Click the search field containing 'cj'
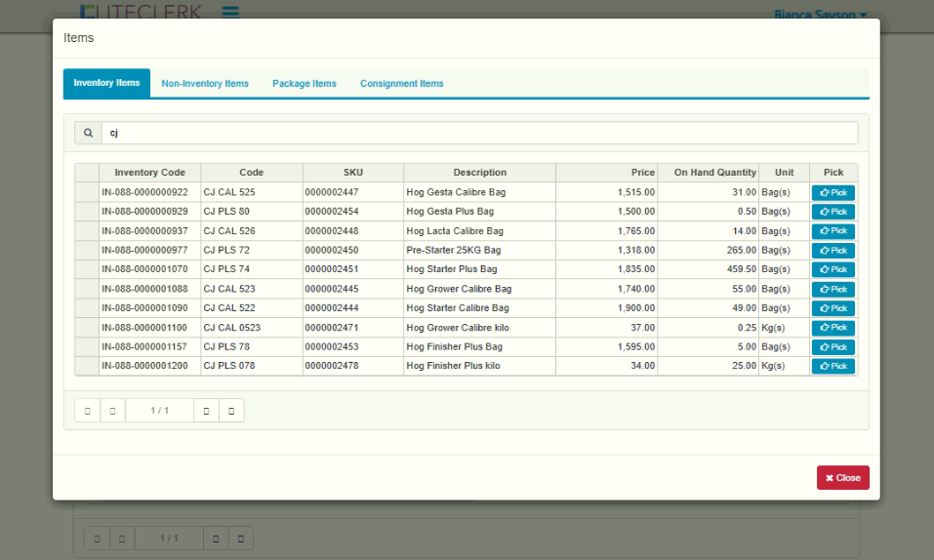 point(478,133)
